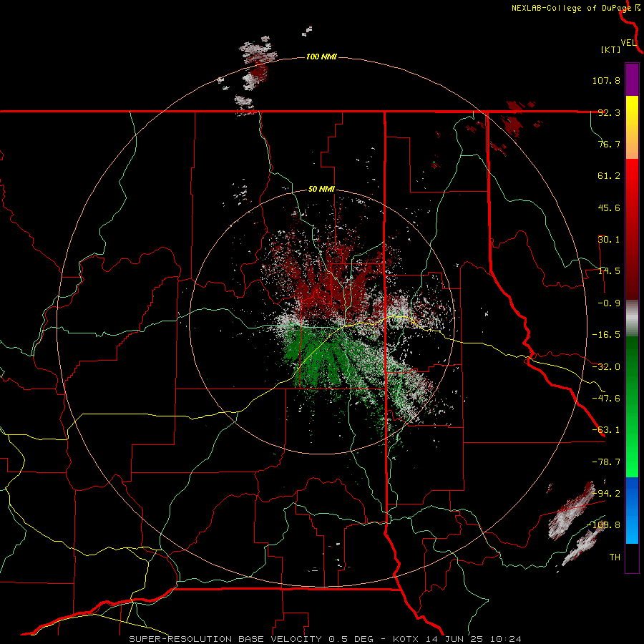
Task: Click the 92.3 velocity scale value
Action: [x=609, y=112]
